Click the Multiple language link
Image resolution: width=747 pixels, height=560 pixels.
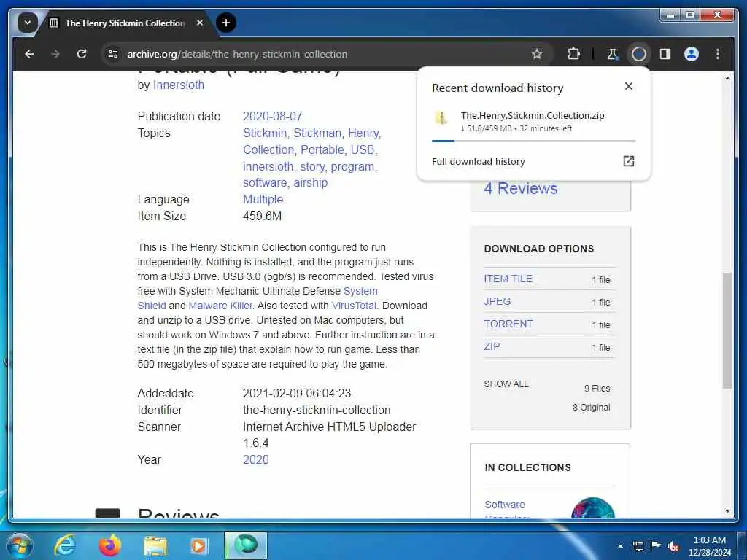[x=263, y=200]
